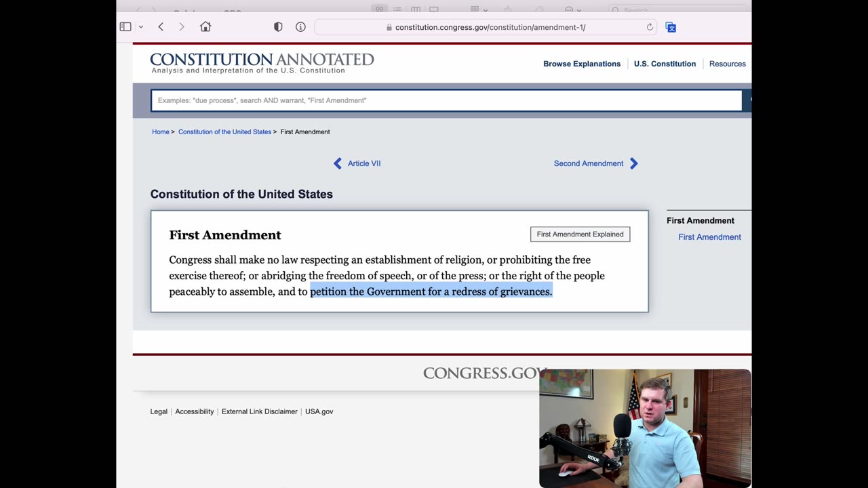
Task: Click the highlighted petition the Government text
Action: pyautogui.click(x=431, y=291)
